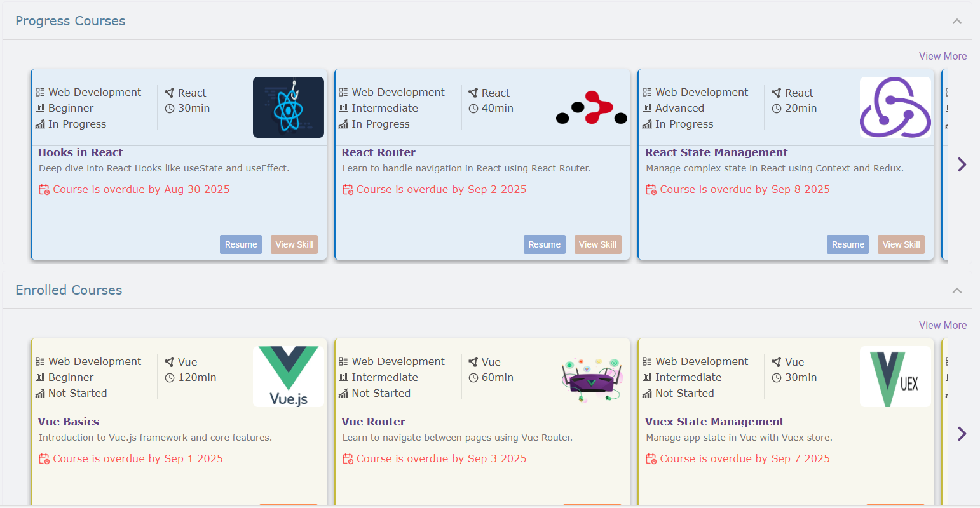Image resolution: width=980 pixels, height=508 pixels.
Task: Collapse the Enrolled Courses section
Action: click(x=957, y=290)
